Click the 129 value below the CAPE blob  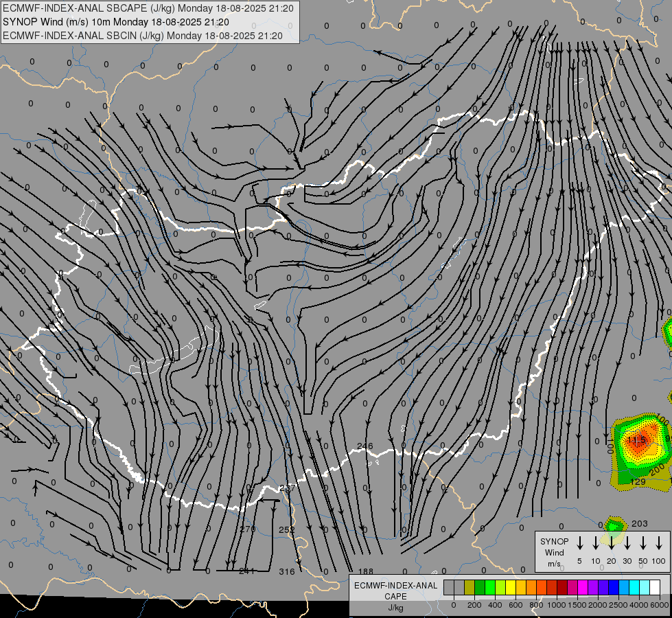coord(638,481)
